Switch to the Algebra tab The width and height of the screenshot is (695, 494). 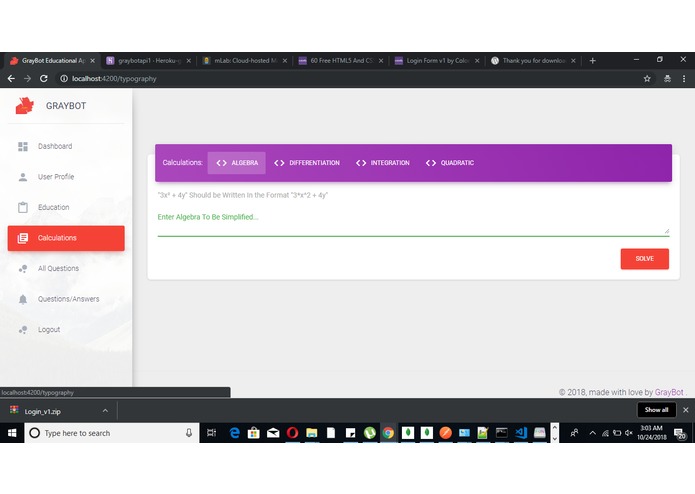237,163
